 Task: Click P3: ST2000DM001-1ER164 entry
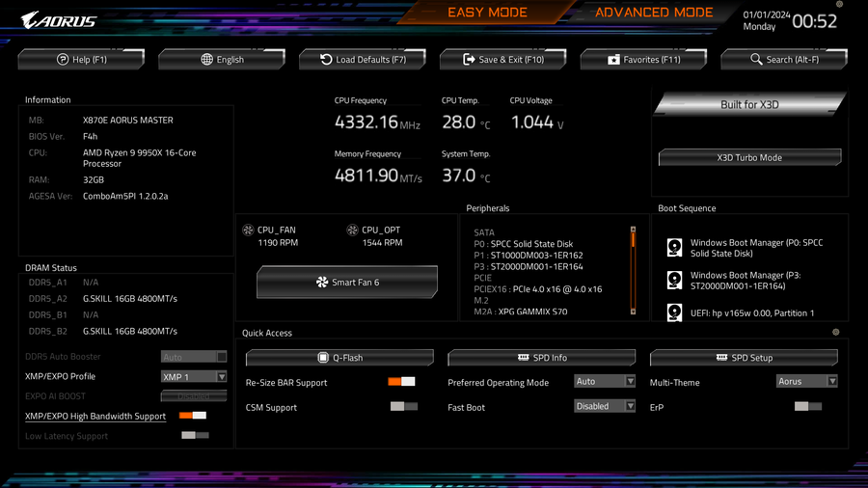[529, 267]
